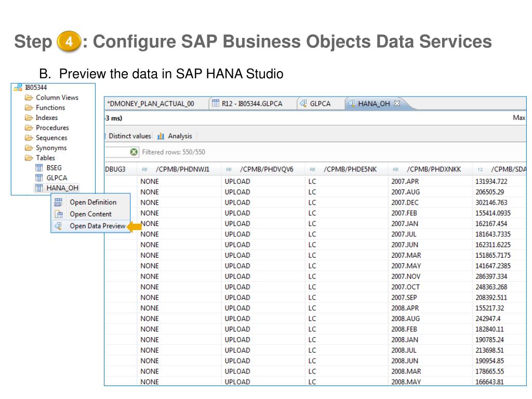Select the BSEG table icon
The width and height of the screenshot is (532, 399).
coord(39,168)
